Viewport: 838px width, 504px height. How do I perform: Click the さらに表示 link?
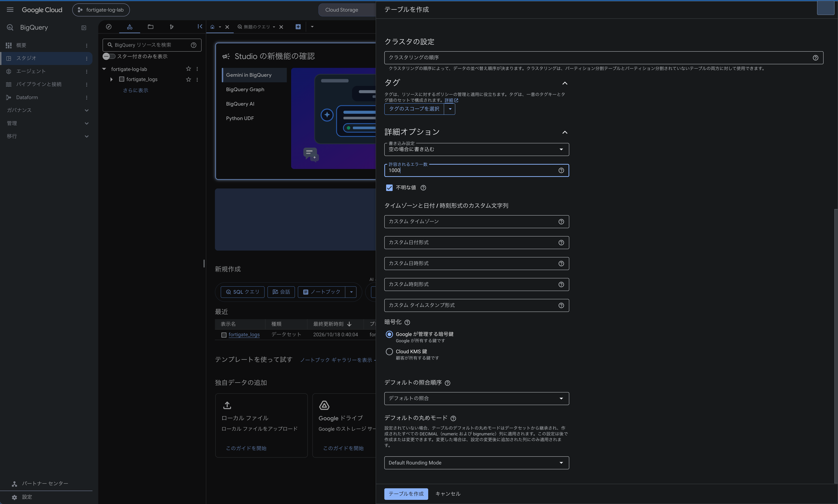135,90
